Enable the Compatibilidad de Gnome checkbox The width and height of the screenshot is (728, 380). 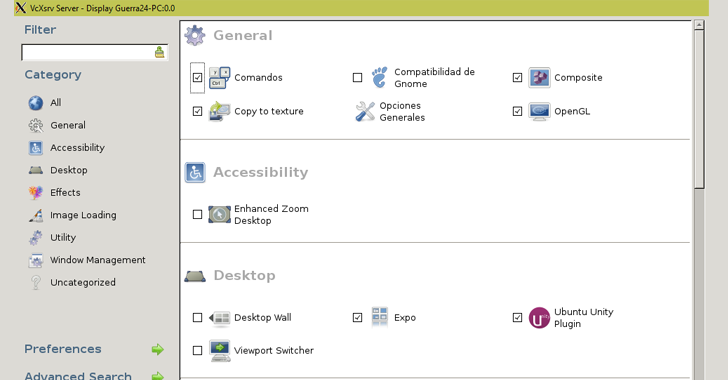click(357, 78)
